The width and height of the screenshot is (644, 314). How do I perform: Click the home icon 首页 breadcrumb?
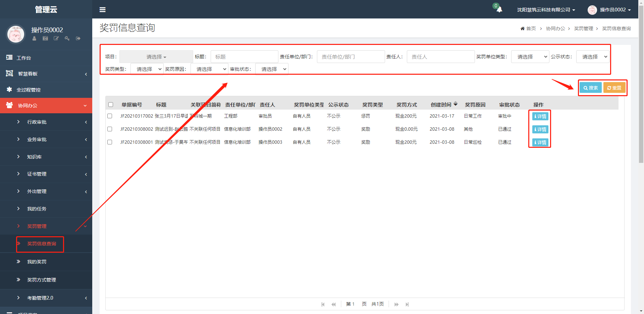pos(523,28)
